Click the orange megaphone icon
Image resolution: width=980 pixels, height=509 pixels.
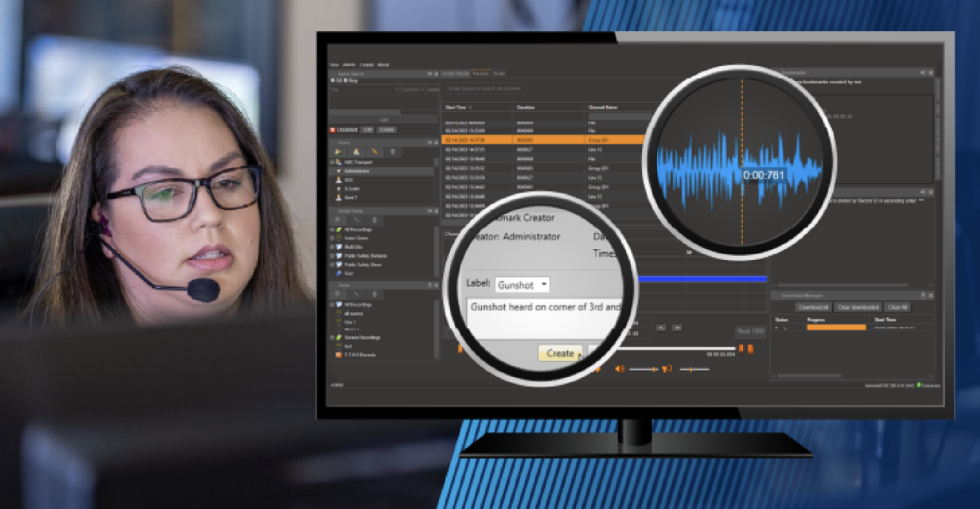[667, 369]
